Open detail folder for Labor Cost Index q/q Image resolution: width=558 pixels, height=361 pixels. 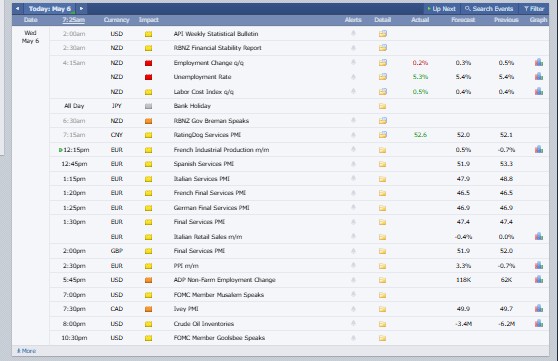click(x=383, y=91)
